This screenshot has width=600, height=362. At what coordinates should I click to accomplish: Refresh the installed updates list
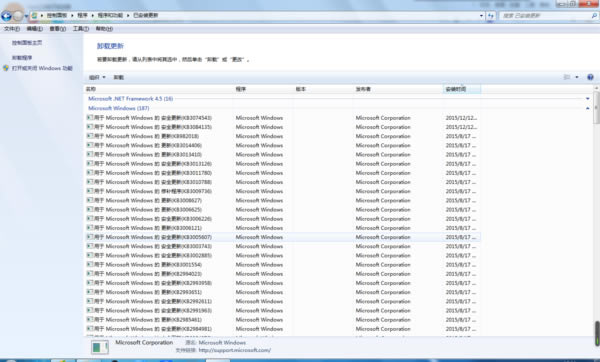click(491, 16)
